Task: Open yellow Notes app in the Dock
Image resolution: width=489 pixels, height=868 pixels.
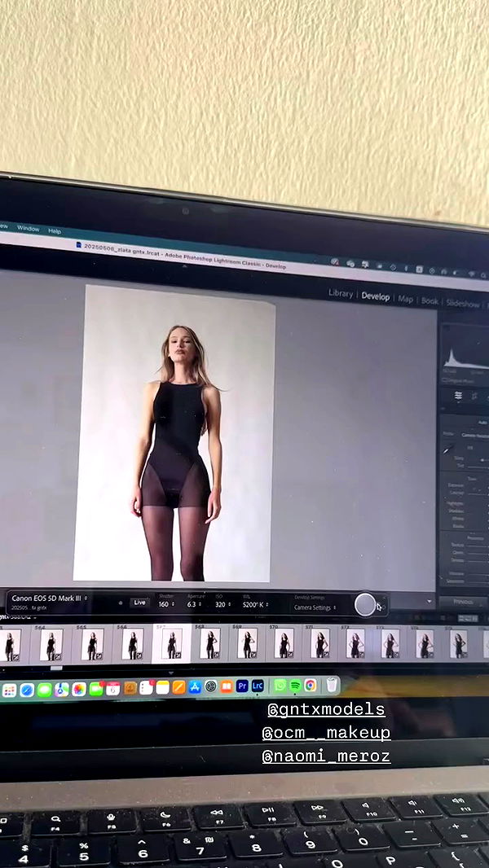Action: (x=163, y=687)
